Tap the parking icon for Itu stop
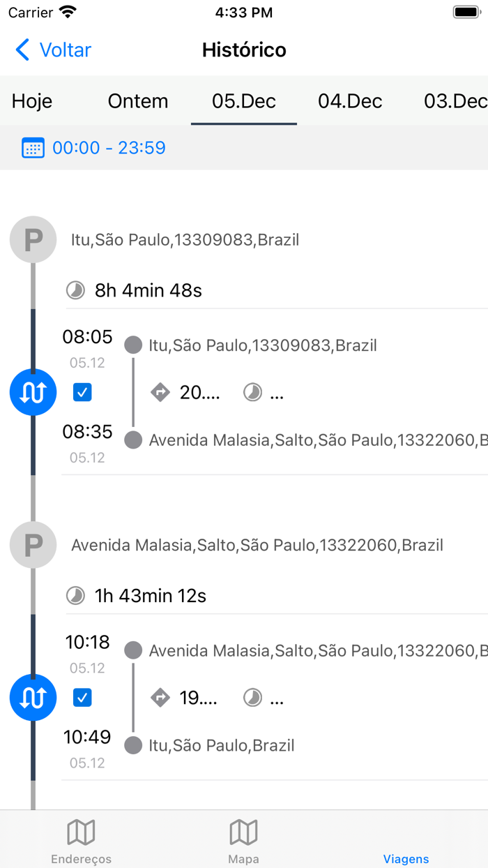Screen dimensions: 488x868 coord(33,239)
